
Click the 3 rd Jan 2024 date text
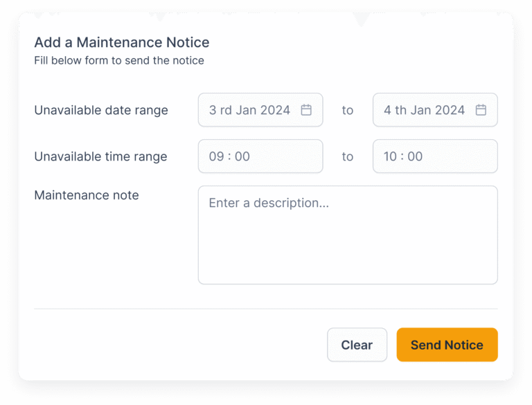[x=249, y=110]
